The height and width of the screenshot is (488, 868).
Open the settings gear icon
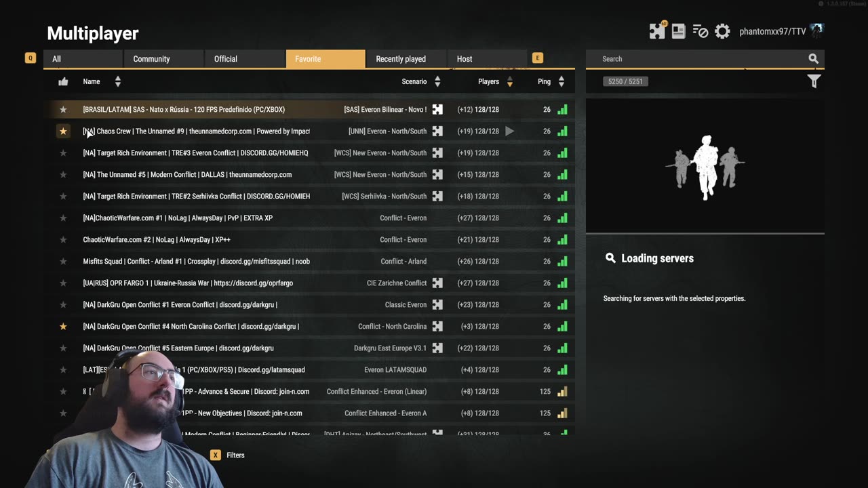722,31
